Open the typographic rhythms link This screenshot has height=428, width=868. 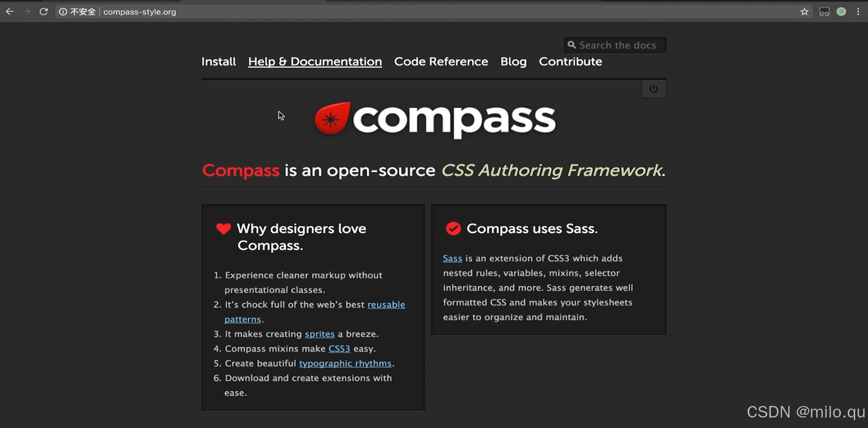345,363
